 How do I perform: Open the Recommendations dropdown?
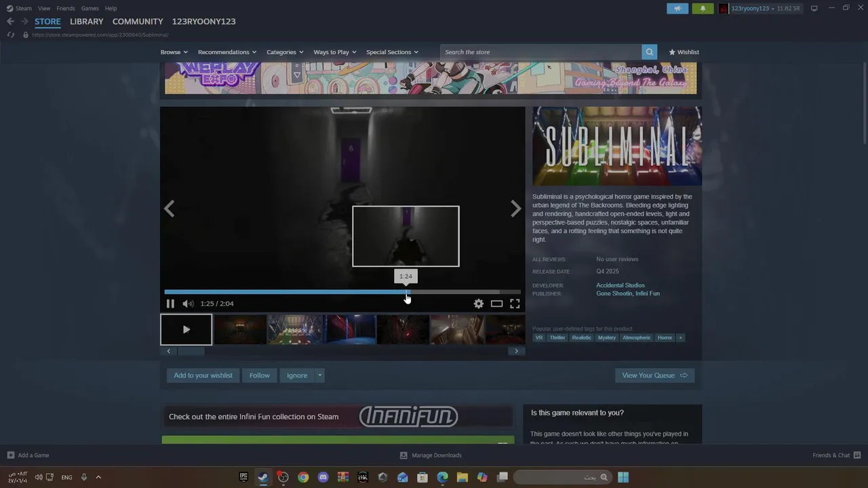pos(227,52)
